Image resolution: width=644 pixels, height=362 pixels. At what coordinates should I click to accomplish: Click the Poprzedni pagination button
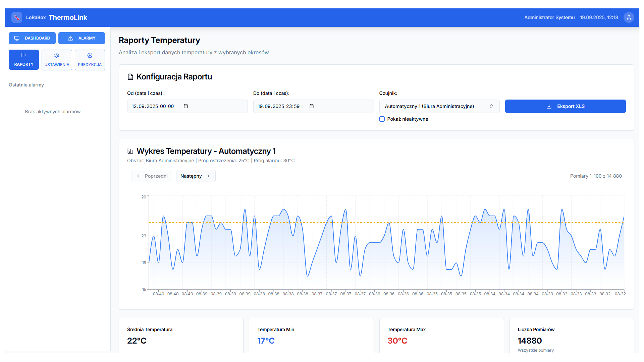152,176
